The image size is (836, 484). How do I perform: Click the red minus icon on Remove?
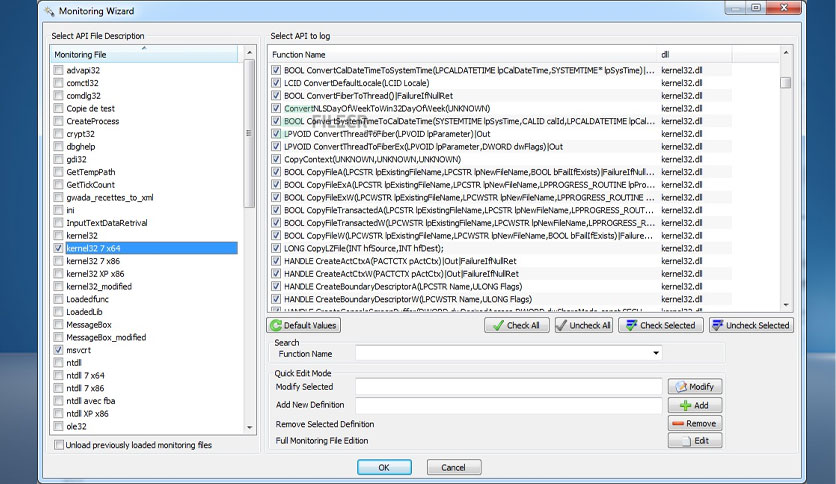[678, 423]
